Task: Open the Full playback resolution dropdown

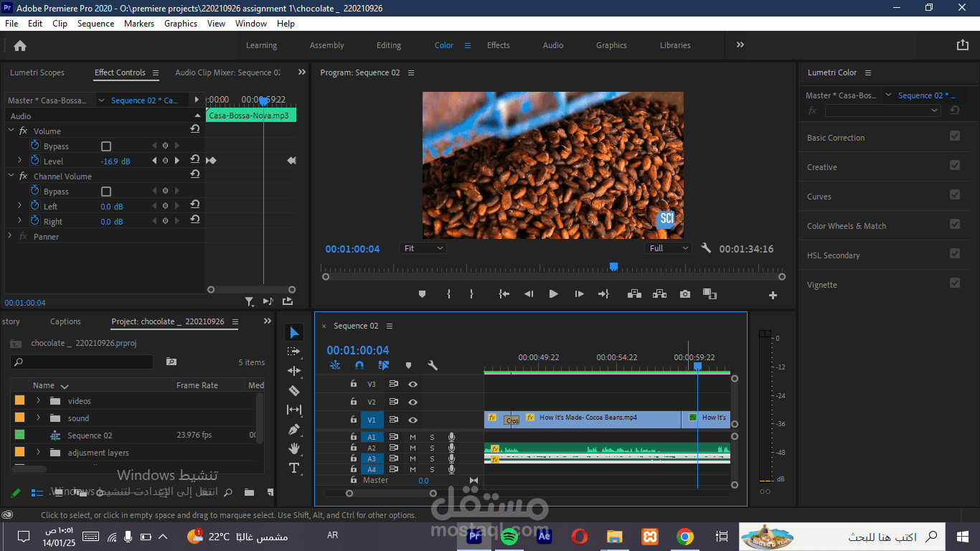Action: 668,248
